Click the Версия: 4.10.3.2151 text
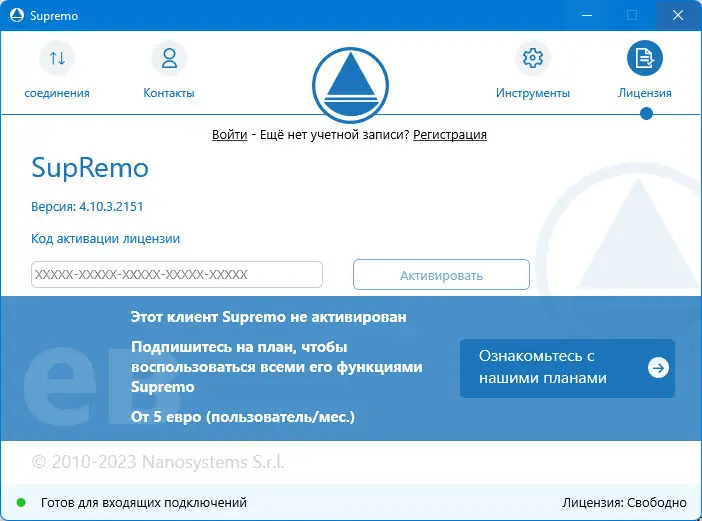702x521 pixels. click(x=87, y=207)
